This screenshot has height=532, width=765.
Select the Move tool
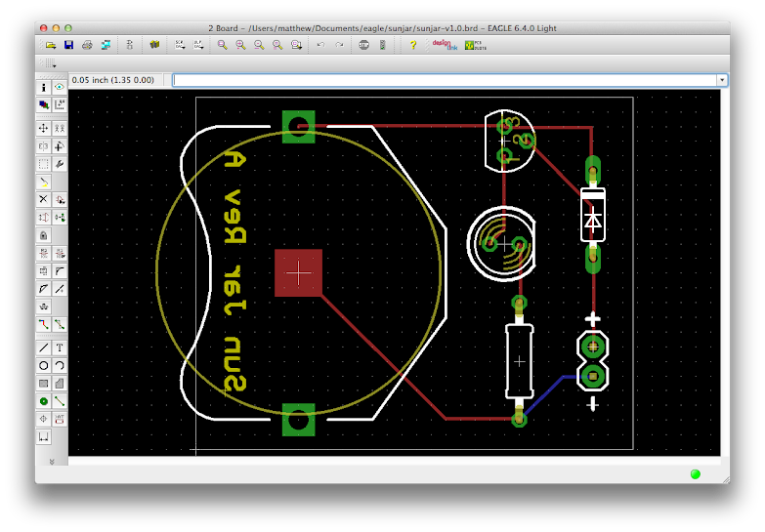point(43,128)
